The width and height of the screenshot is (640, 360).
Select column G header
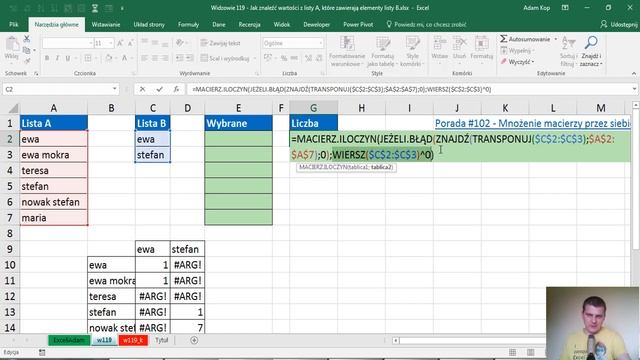click(x=313, y=108)
